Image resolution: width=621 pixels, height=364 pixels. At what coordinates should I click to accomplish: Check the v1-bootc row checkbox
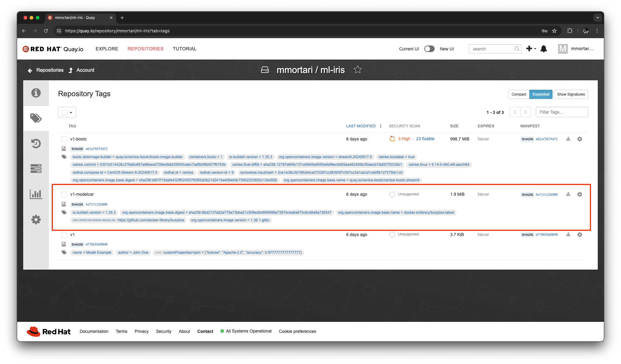(64, 139)
